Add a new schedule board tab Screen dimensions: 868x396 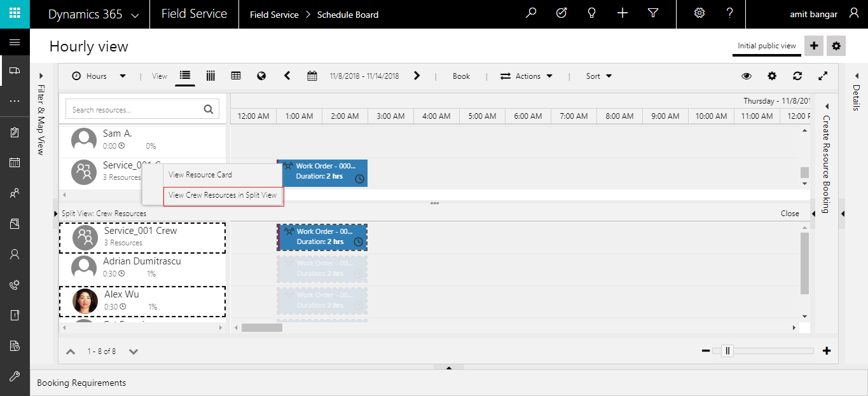[814, 46]
